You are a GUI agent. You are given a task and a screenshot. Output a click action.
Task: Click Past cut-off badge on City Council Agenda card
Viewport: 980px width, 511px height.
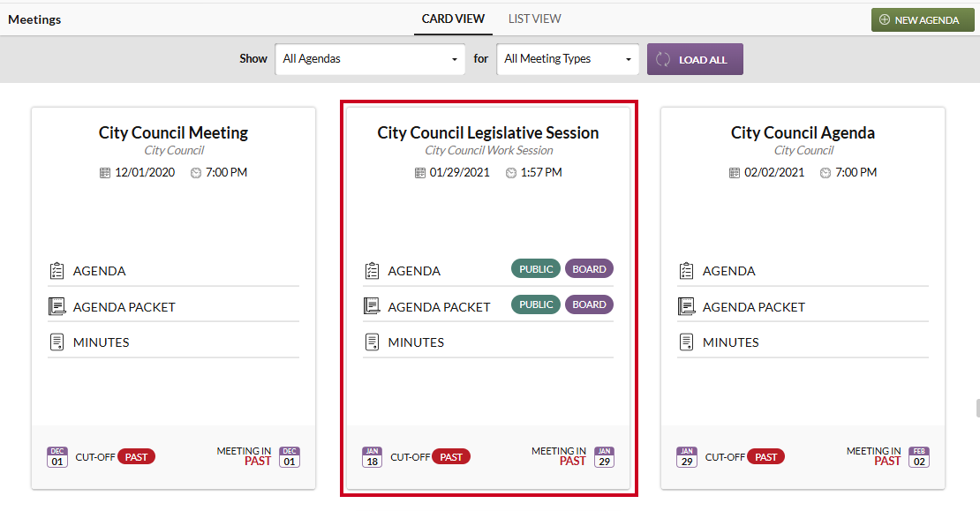765,456
